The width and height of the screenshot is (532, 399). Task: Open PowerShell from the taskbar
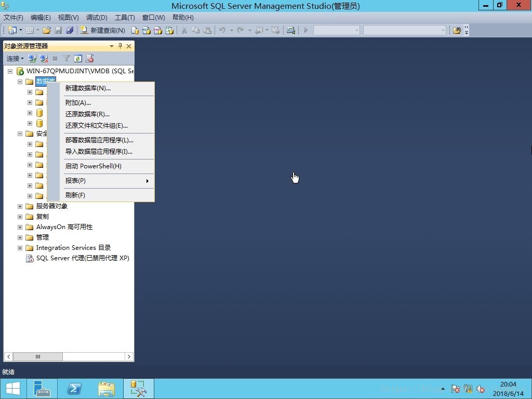(74, 389)
